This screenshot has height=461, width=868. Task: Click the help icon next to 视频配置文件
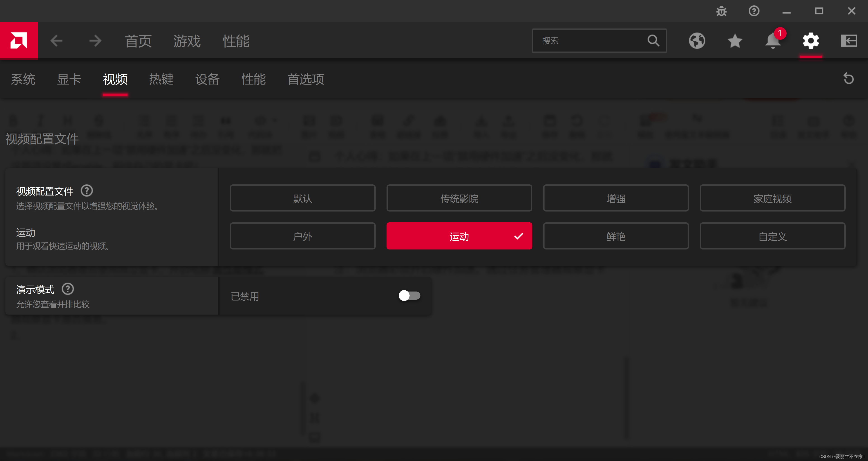point(87,191)
